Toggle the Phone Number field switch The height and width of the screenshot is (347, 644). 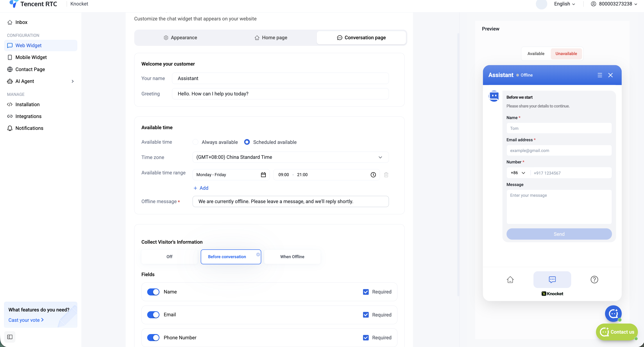click(153, 338)
